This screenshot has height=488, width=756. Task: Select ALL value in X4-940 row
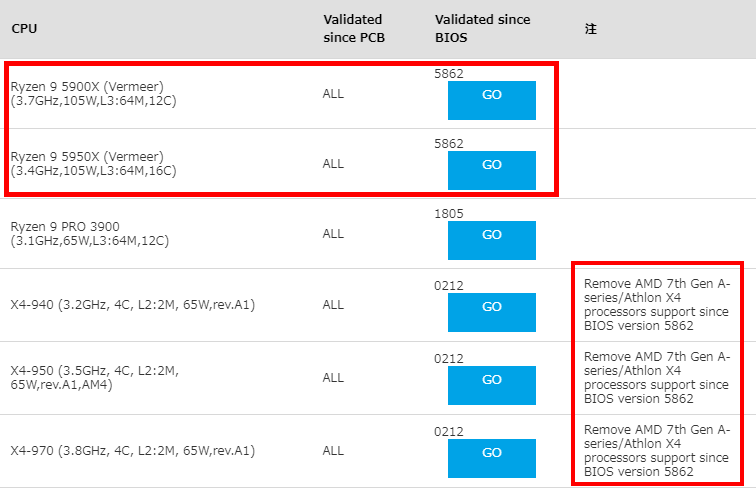tap(333, 305)
